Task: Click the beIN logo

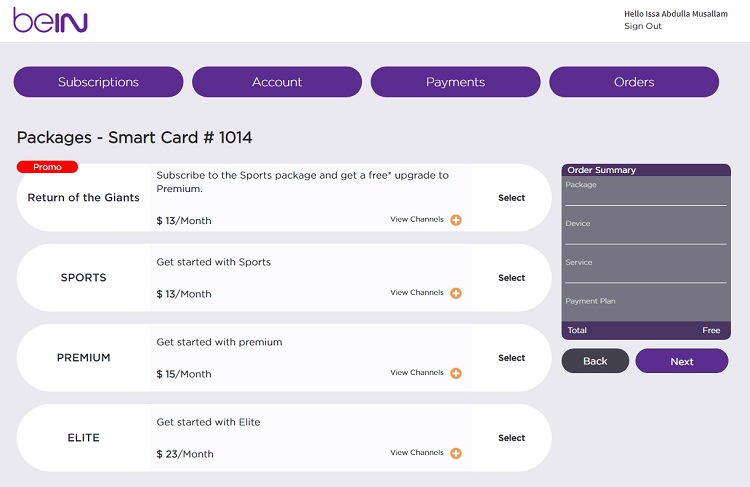Action: tap(50, 20)
